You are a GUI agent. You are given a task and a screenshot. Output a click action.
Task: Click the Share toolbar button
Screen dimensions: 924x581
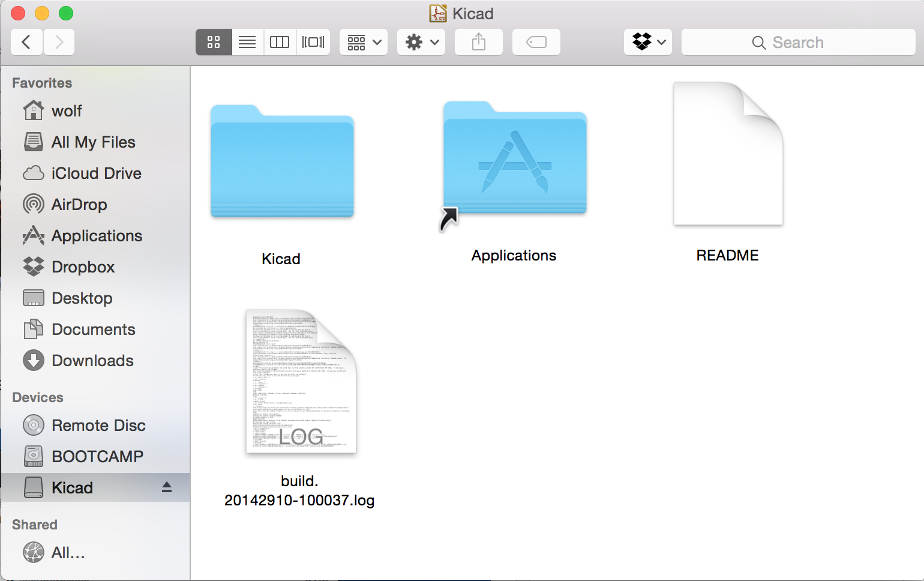(478, 42)
